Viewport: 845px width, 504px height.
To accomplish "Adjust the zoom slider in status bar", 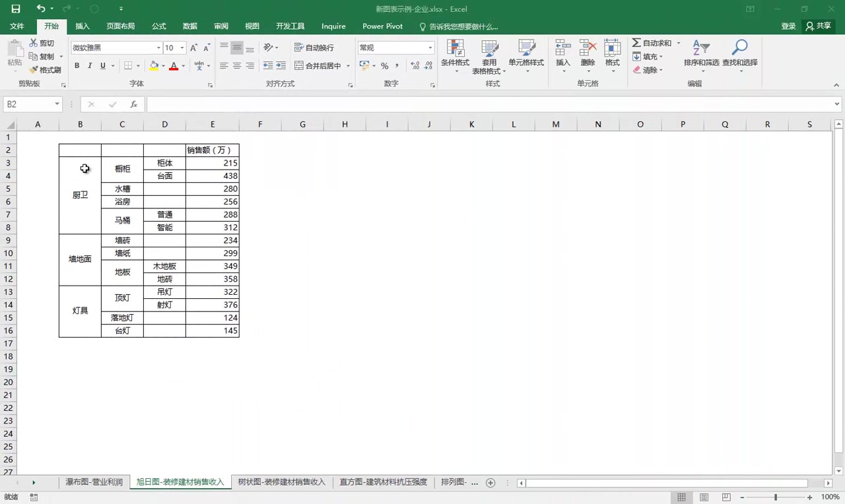I will [776, 497].
